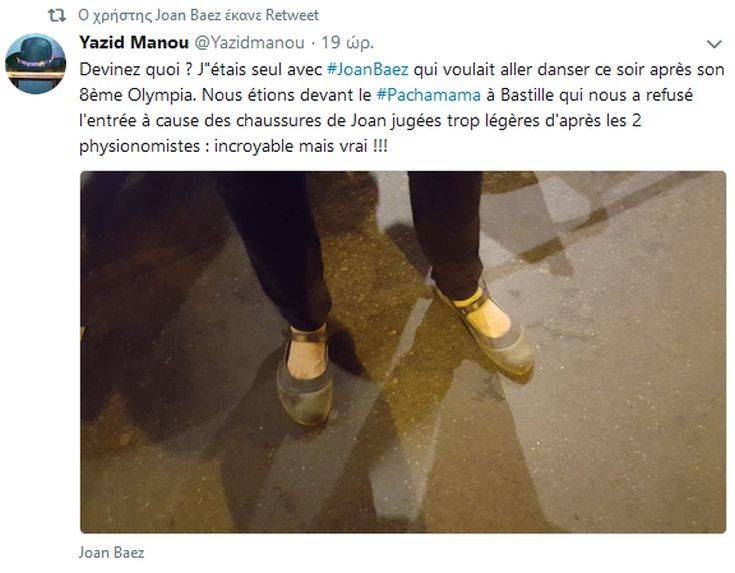Open the @Yazidmanou handle link
735x573 pixels.
249,43
